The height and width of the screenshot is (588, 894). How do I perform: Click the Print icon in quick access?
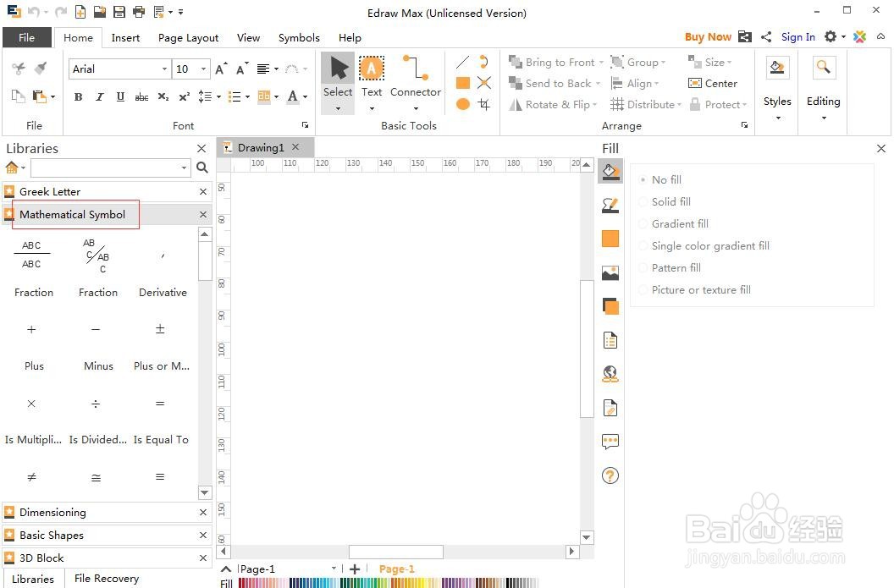coord(139,11)
